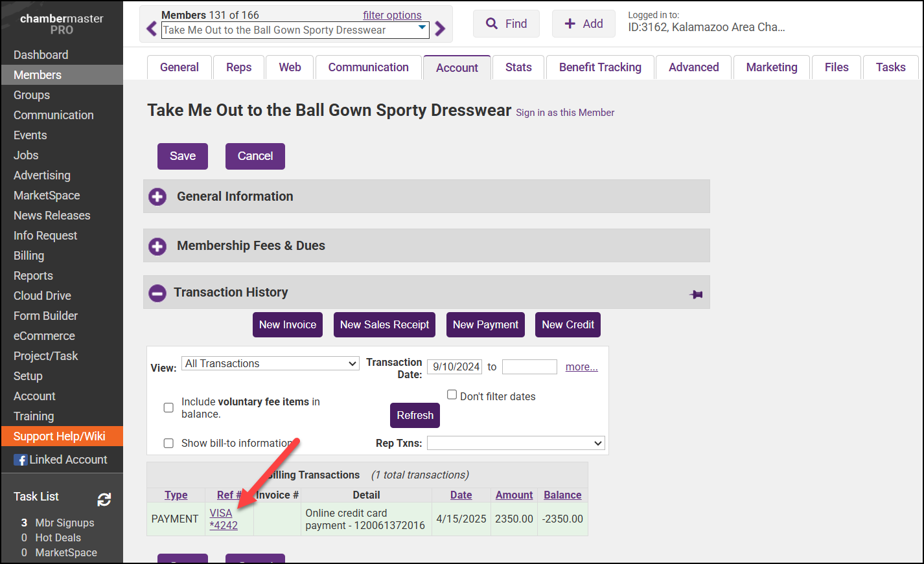The height and width of the screenshot is (564, 924).
Task: Switch to the Benefit Tracking tab
Action: [600, 67]
